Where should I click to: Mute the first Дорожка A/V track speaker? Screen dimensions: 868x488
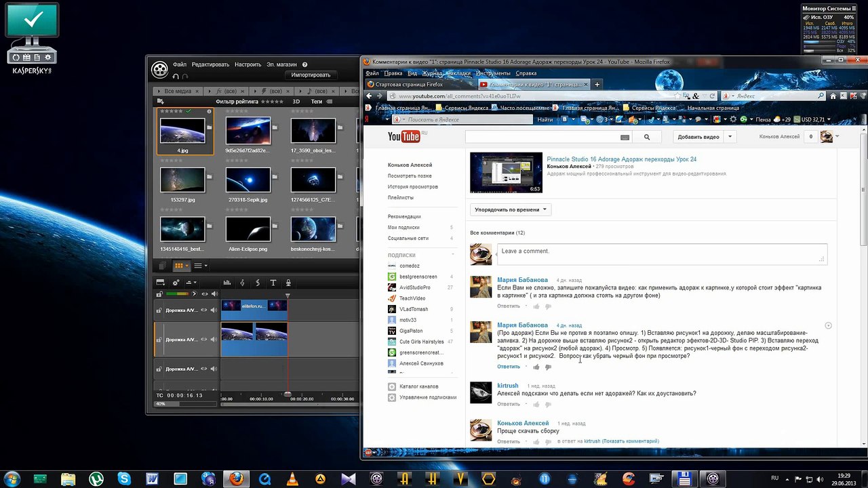tap(214, 310)
